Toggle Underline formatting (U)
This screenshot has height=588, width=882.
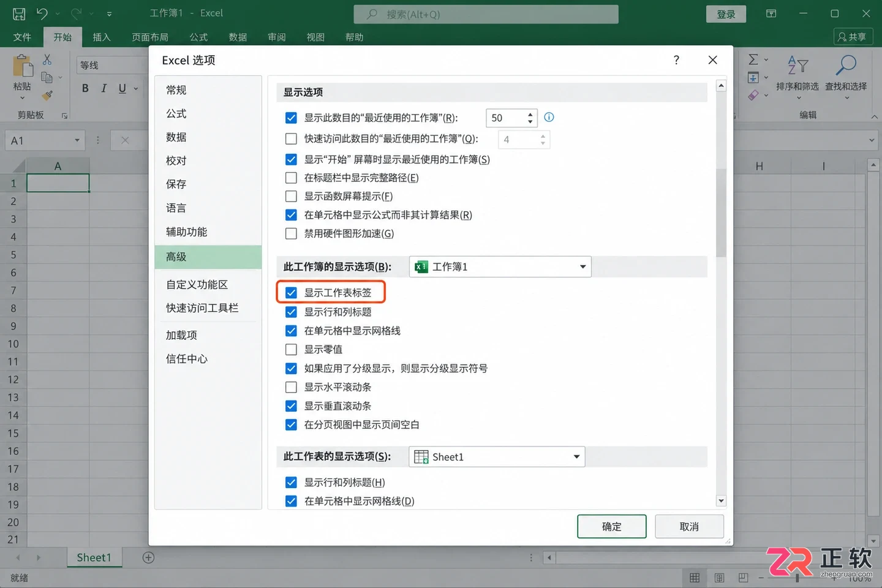(x=122, y=88)
